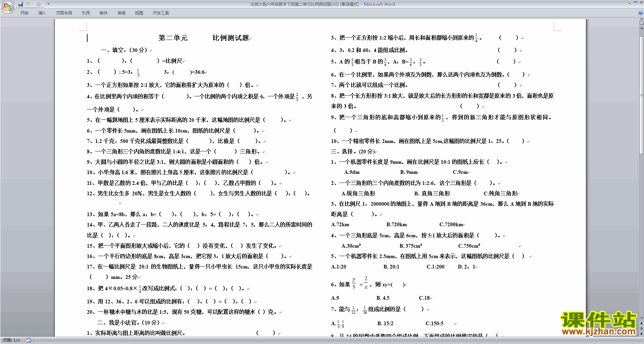The image size is (644, 344).
Task: Click answer option B. 20:1
Action: tap(391, 267)
